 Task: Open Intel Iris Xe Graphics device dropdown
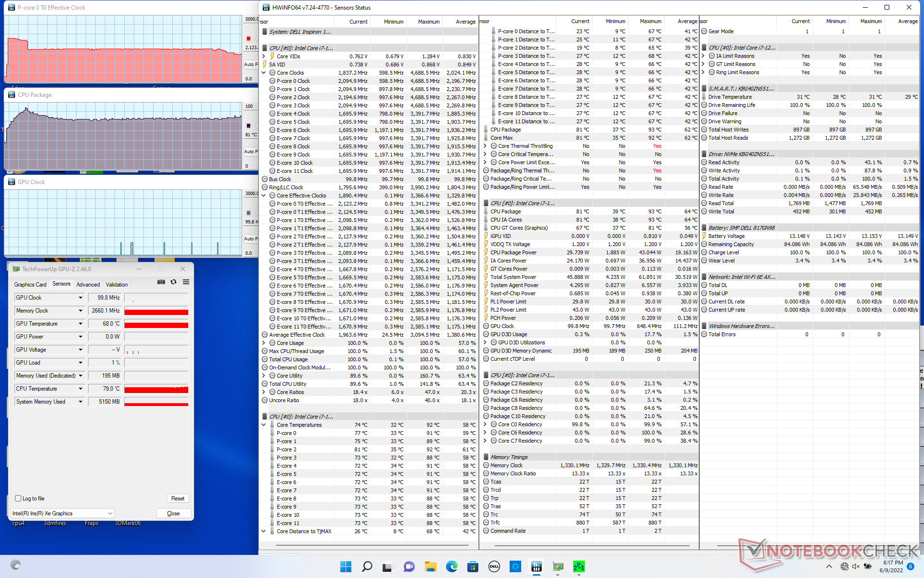(x=110, y=513)
